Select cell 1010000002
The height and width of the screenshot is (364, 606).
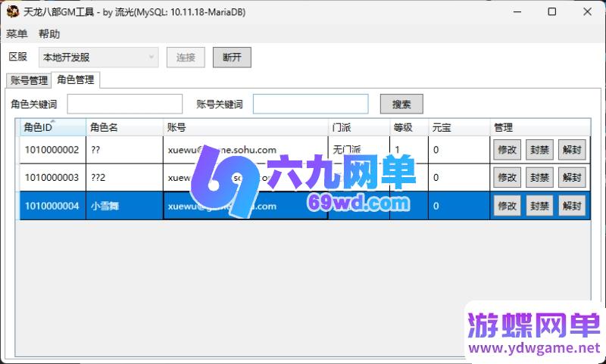click(52, 150)
